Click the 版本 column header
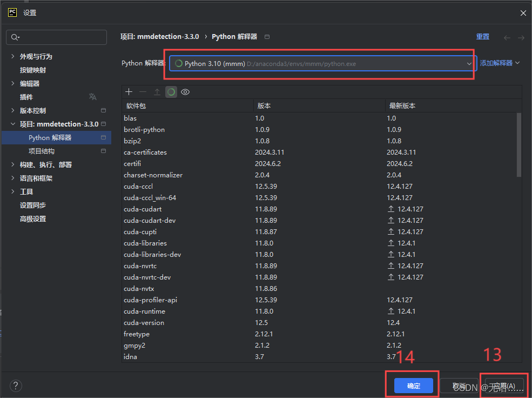This screenshot has height=398, width=532. tap(263, 105)
